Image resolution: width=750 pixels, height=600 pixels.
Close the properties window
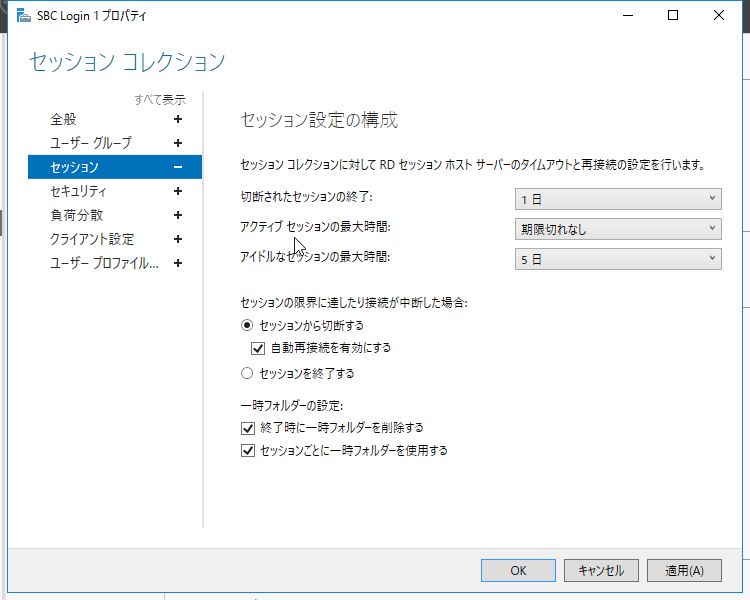pyautogui.click(x=718, y=15)
